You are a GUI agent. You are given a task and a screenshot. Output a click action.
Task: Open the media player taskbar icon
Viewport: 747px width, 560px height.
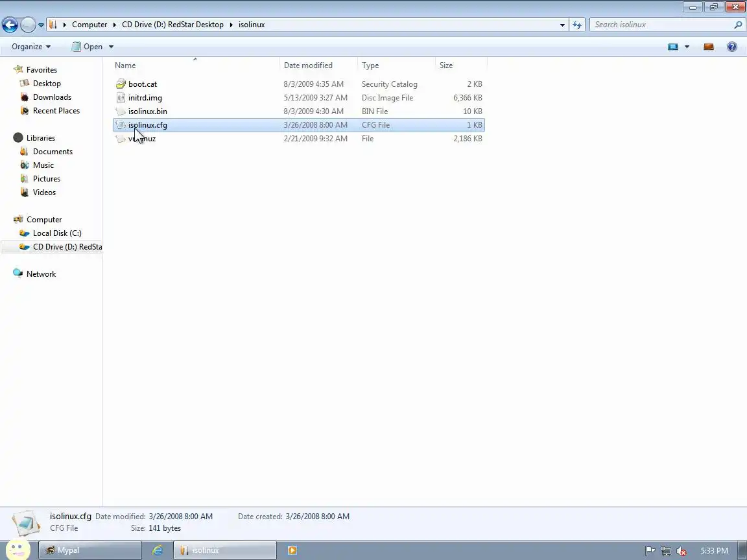click(x=292, y=550)
